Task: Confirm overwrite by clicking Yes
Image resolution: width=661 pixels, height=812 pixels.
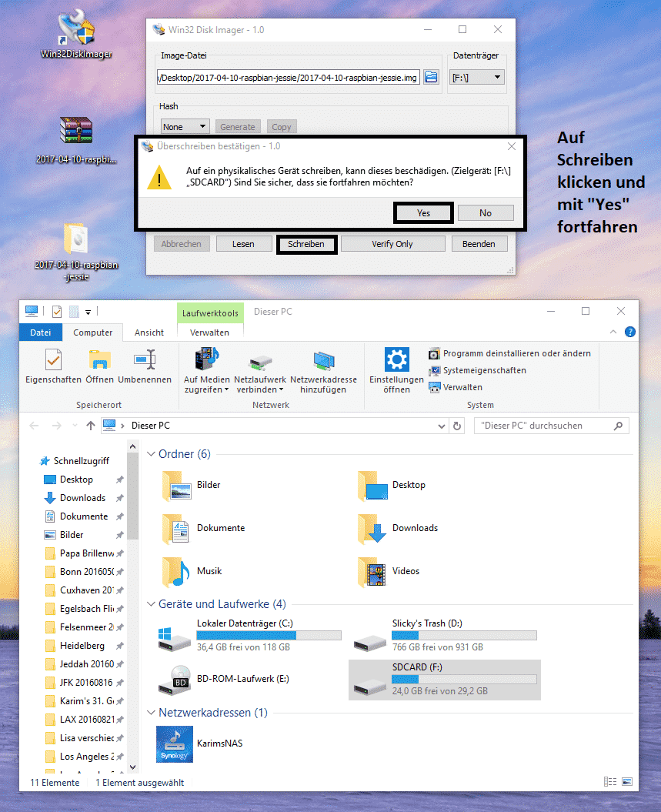Action: pyautogui.click(x=423, y=213)
